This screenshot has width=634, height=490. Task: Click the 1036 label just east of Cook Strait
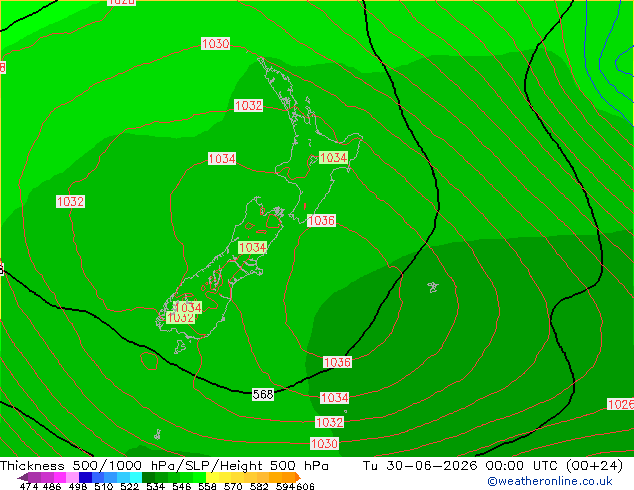[321, 220]
